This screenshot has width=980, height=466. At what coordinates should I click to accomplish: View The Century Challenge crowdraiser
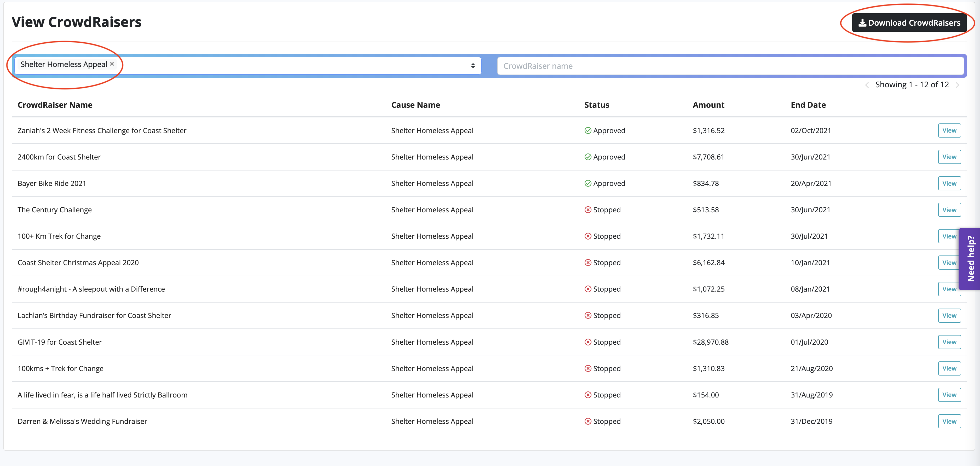[x=949, y=210]
